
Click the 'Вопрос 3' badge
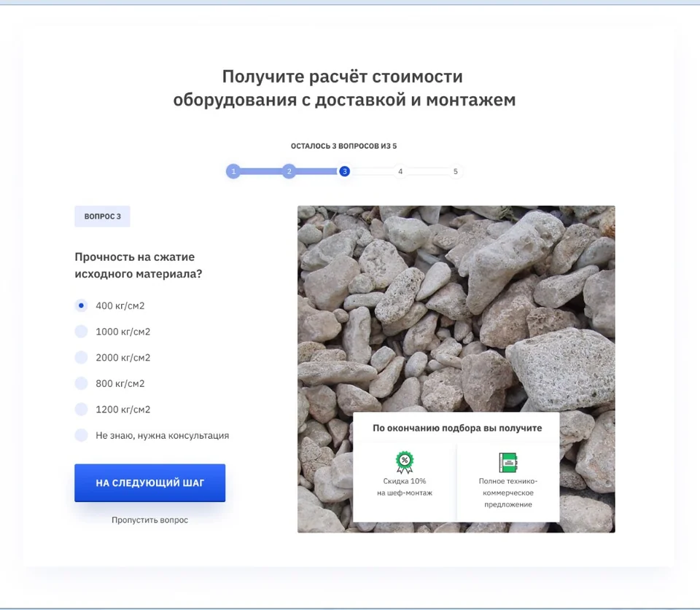pyautogui.click(x=102, y=216)
